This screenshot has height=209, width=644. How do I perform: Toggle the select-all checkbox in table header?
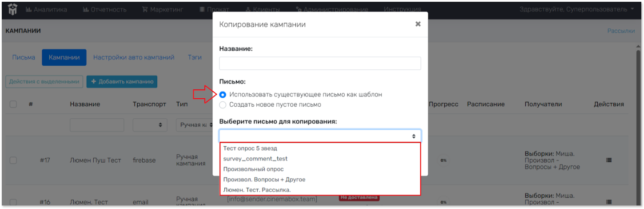click(x=13, y=104)
